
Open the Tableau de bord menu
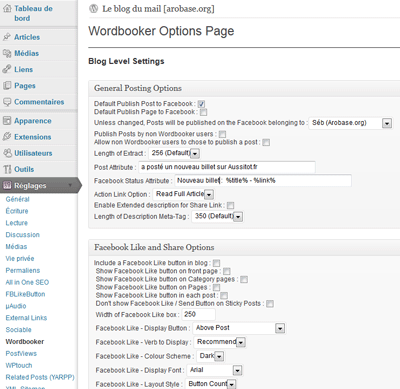(x=33, y=13)
